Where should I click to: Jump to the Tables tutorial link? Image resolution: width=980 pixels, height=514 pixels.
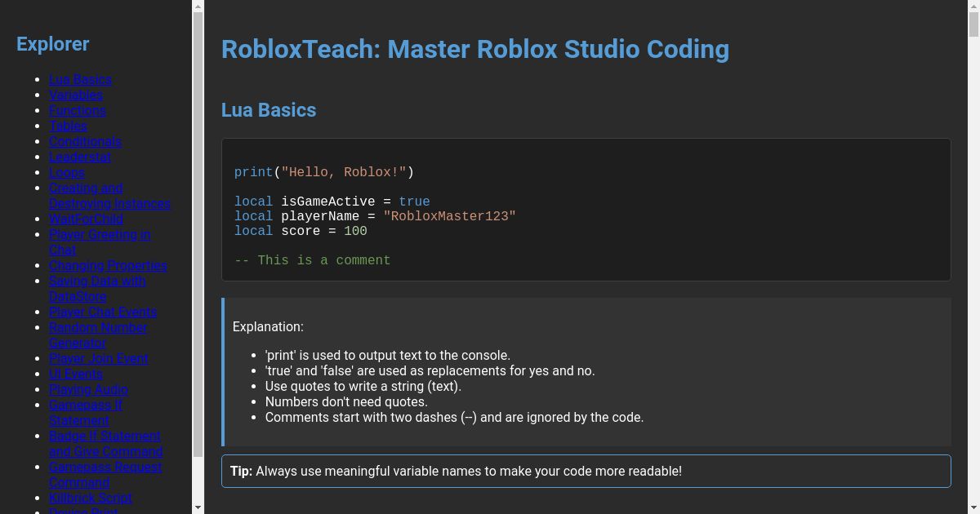68,126
